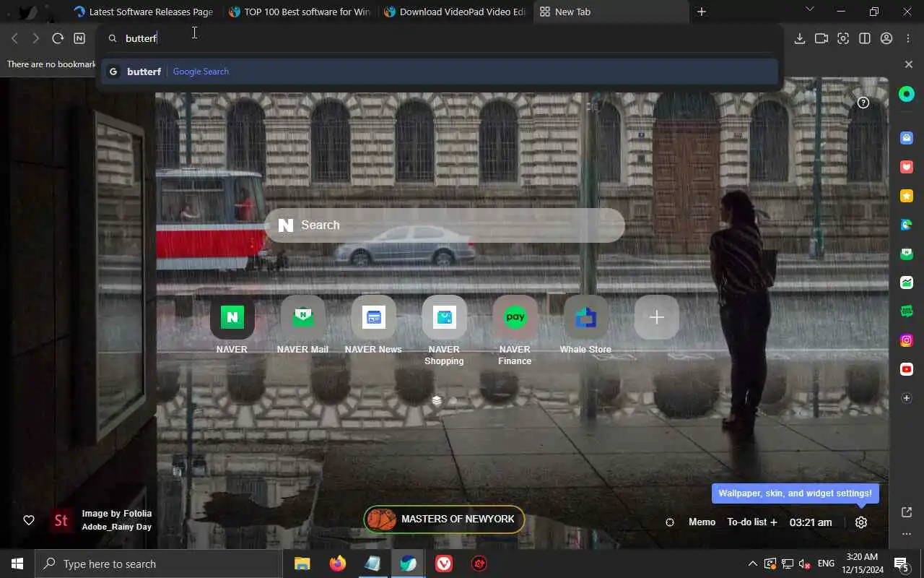Switch to TOP 100 Best software tab
Viewport: 924px width, 578px height.
pos(299,12)
